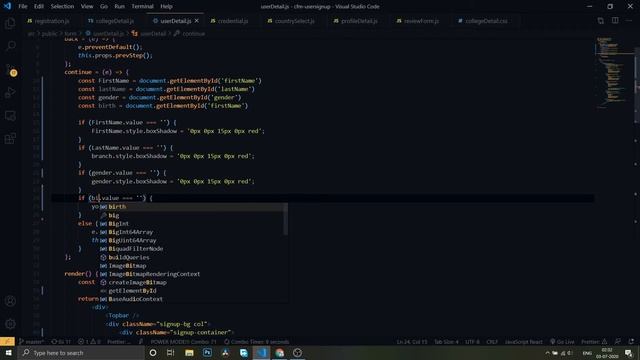Open File Explorer from the taskbar
Viewport: 640px width, 360px height.
[189, 353]
